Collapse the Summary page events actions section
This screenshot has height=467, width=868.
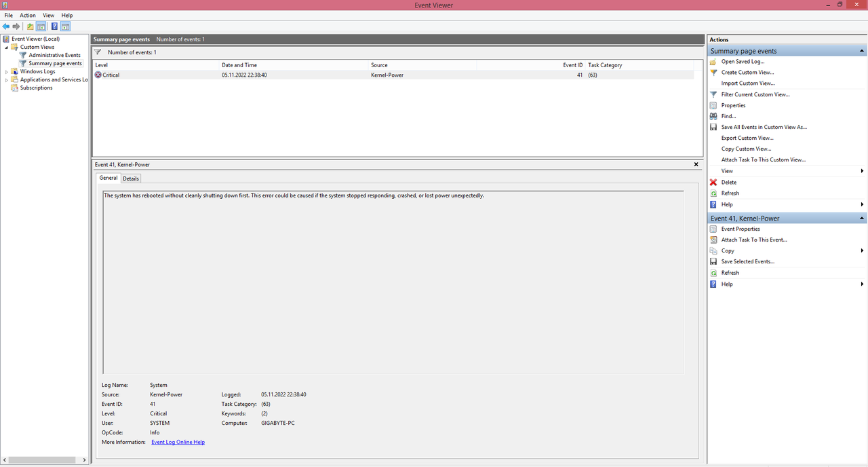pos(862,51)
